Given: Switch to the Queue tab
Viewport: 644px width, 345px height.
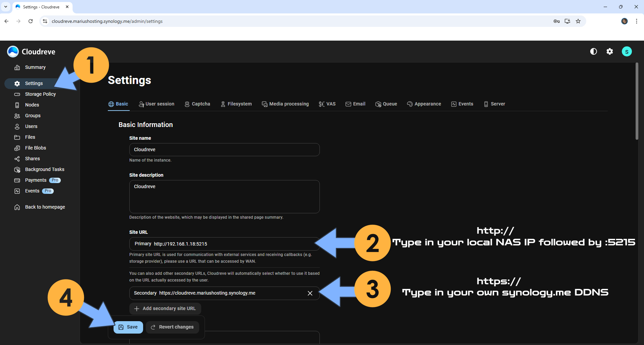Looking at the screenshot, I should pos(386,104).
